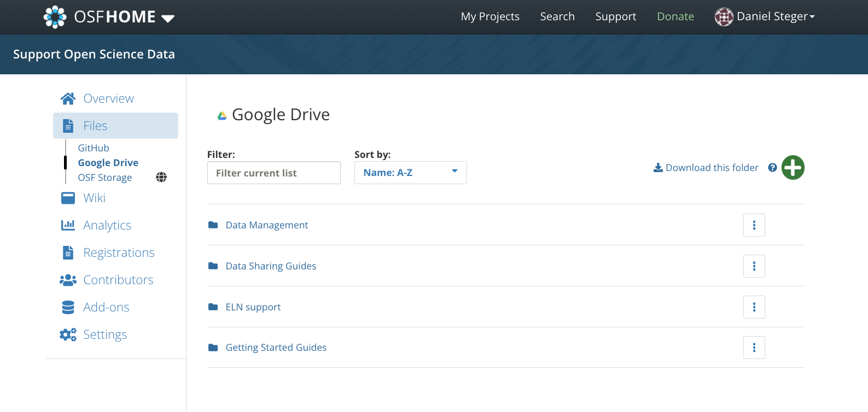Image resolution: width=868 pixels, height=412 pixels.
Task: Click Daniel Steger's avatar image
Action: click(724, 17)
